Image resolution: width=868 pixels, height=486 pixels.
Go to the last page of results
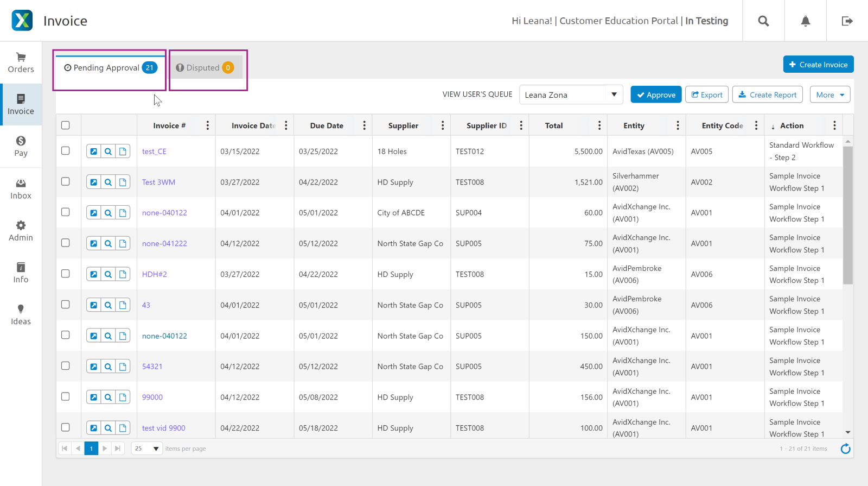point(118,449)
